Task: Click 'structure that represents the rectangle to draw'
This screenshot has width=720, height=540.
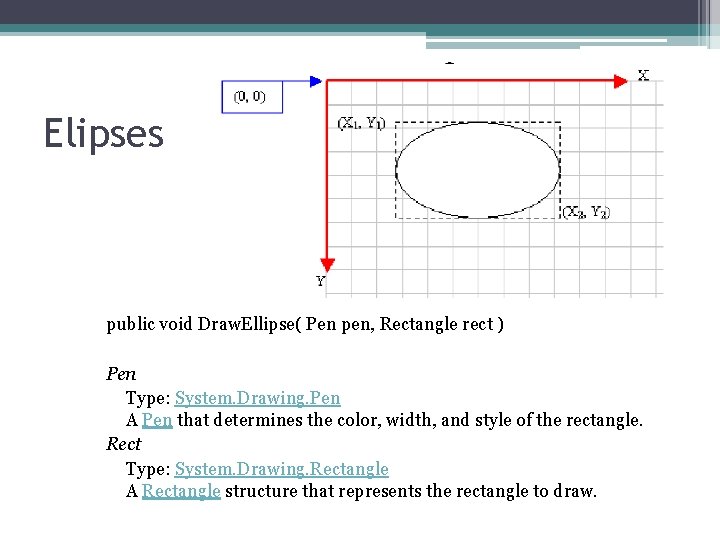Action: point(411,491)
